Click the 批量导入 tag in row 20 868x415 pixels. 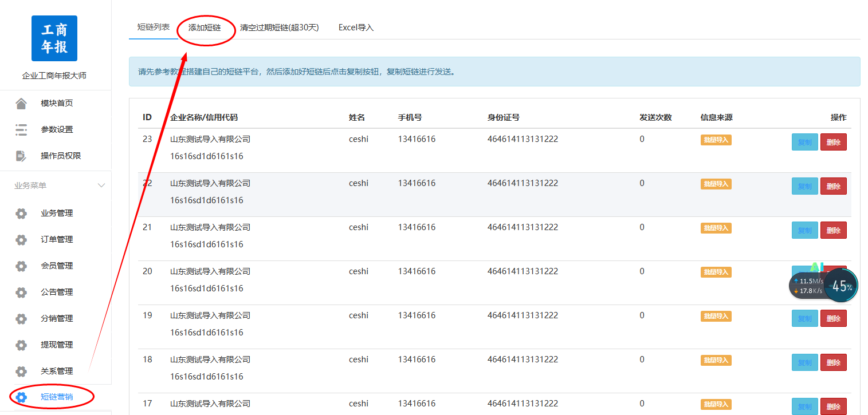716,272
